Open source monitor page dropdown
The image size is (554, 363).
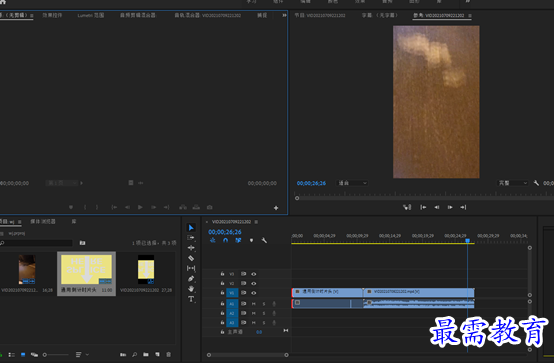click(63, 183)
